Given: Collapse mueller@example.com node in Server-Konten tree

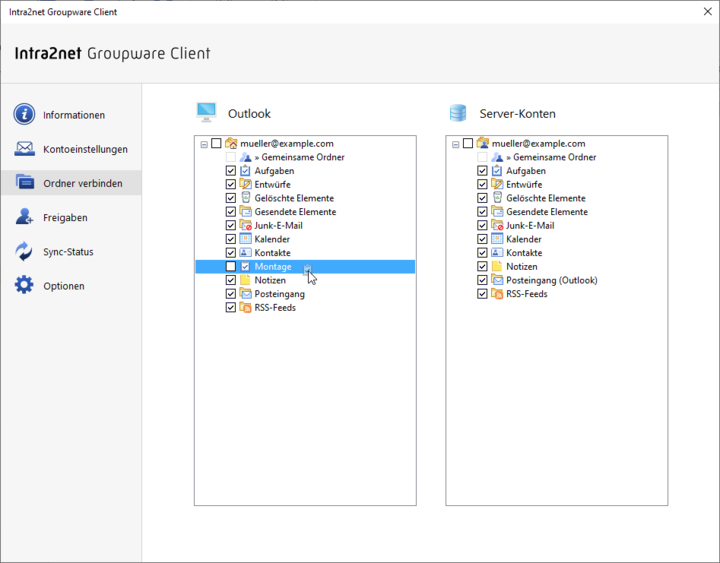Looking at the screenshot, I should pyautogui.click(x=456, y=144).
